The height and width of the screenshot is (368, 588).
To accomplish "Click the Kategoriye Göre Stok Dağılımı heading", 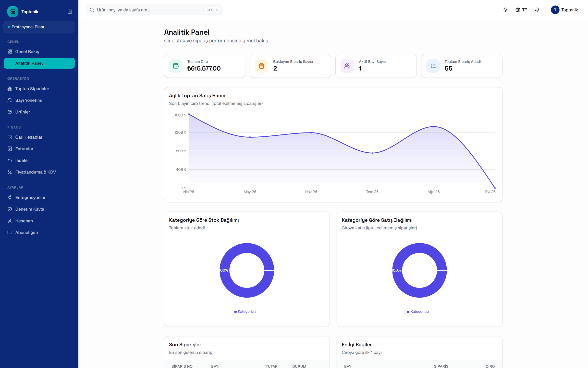I will coord(204,220).
